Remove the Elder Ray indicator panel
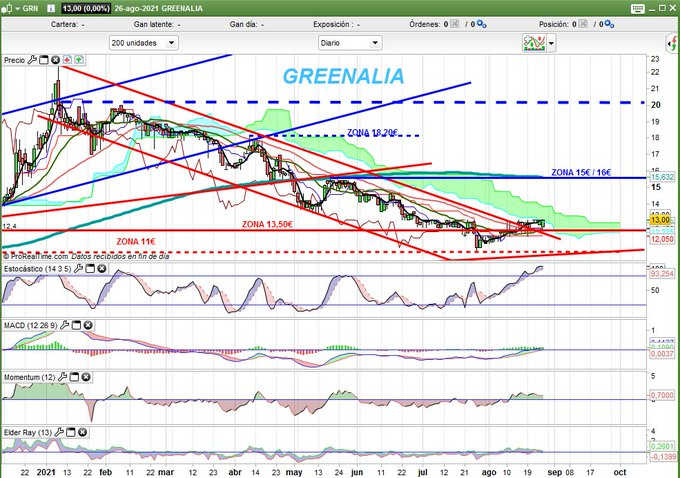 point(82,432)
